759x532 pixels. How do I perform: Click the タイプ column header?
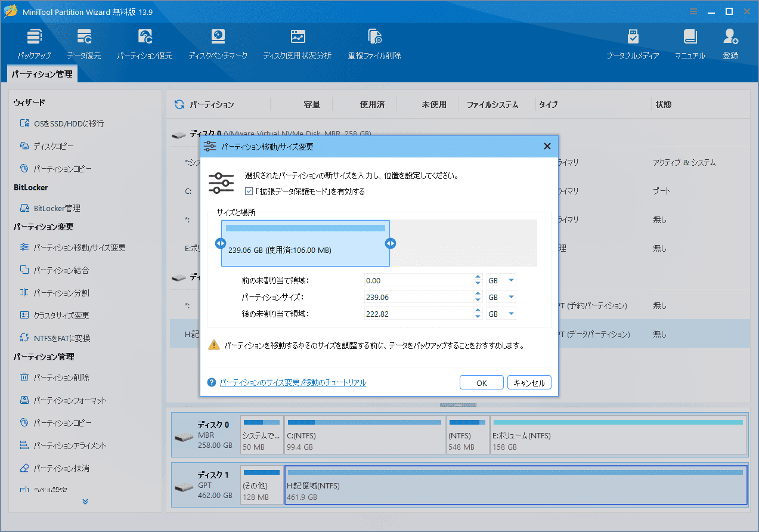click(549, 104)
